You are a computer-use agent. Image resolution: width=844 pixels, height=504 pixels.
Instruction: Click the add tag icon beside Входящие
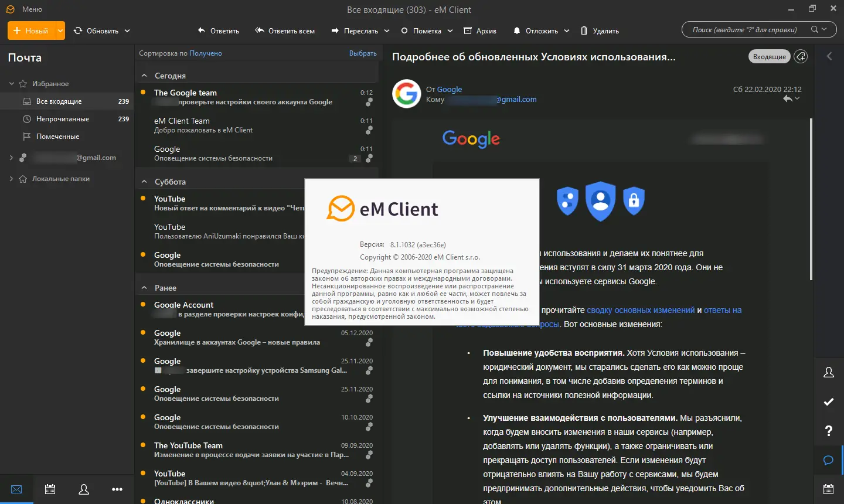click(801, 56)
